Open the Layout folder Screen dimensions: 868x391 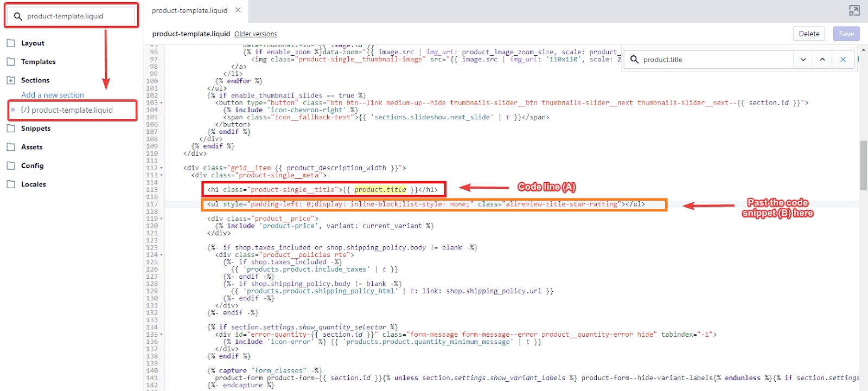33,43
